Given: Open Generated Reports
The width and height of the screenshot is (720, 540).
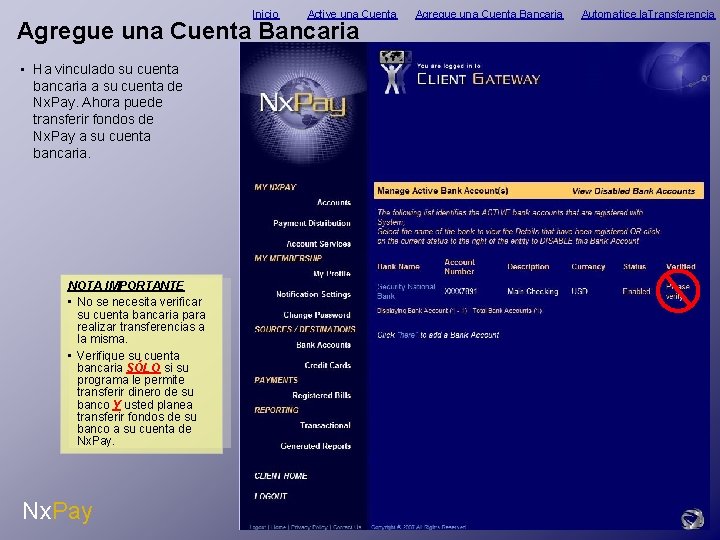Looking at the screenshot, I should (315, 446).
